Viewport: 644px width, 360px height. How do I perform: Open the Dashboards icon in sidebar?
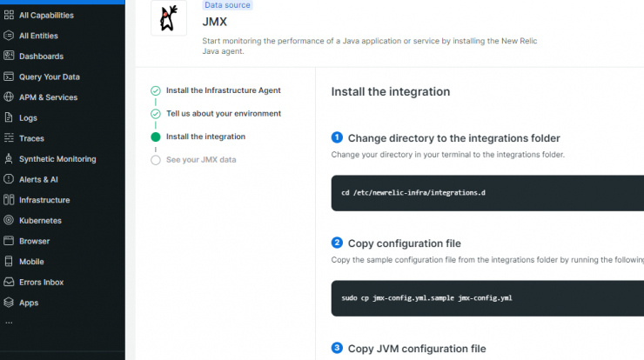pyautogui.click(x=9, y=56)
